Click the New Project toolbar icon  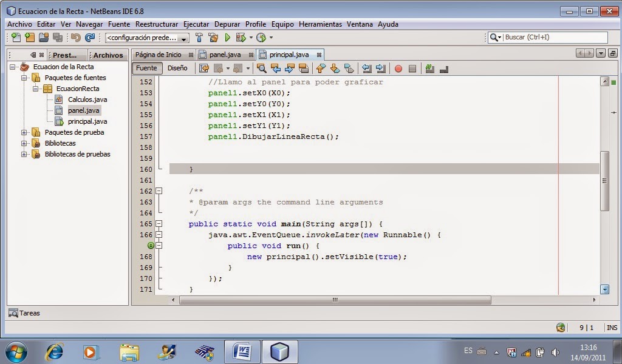coord(30,38)
